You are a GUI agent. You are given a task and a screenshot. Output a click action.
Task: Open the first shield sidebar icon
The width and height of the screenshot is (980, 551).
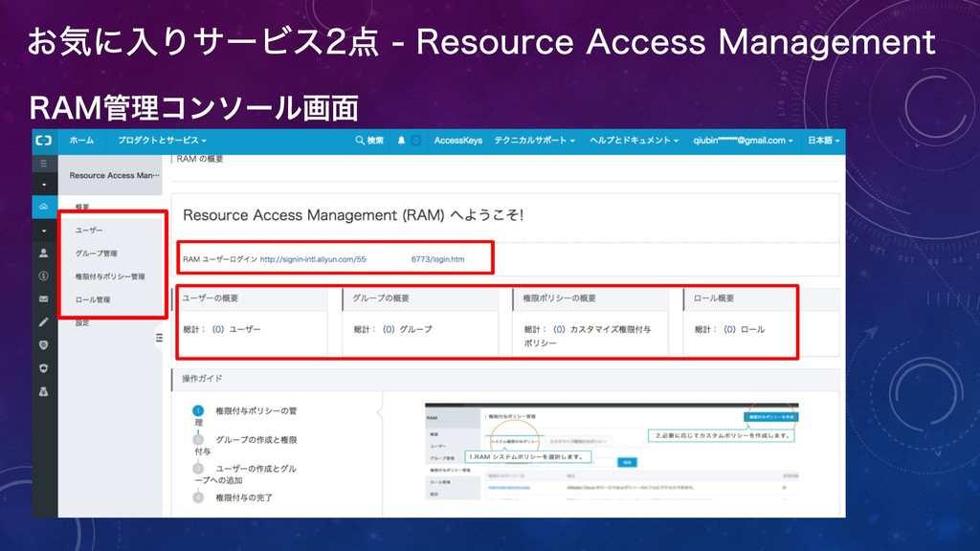tap(44, 344)
